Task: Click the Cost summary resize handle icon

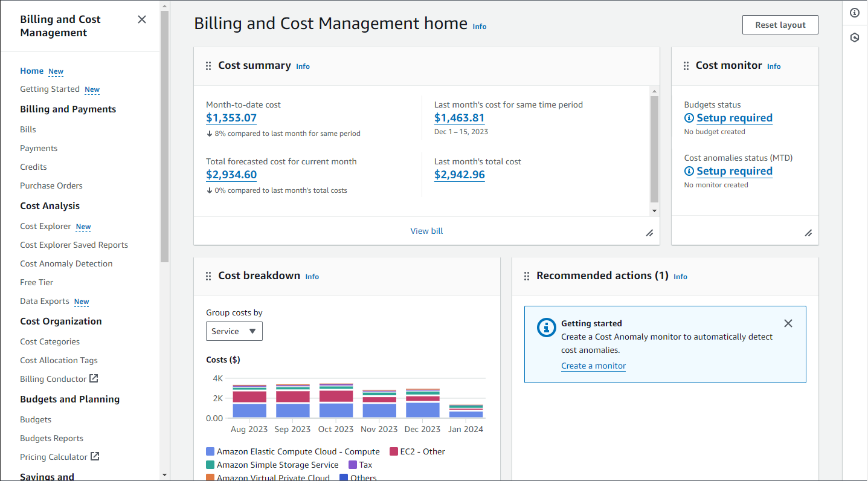Action: (x=649, y=233)
